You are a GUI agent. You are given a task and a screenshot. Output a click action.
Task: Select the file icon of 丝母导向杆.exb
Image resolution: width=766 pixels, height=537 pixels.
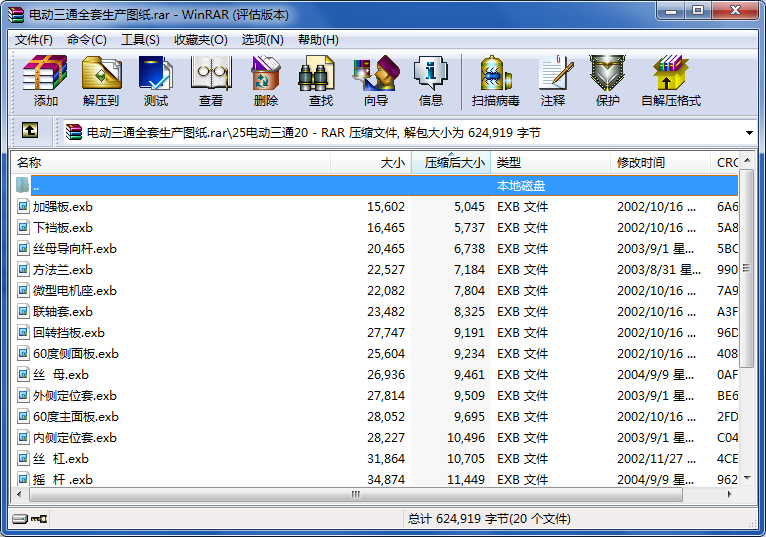pos(23,248)
